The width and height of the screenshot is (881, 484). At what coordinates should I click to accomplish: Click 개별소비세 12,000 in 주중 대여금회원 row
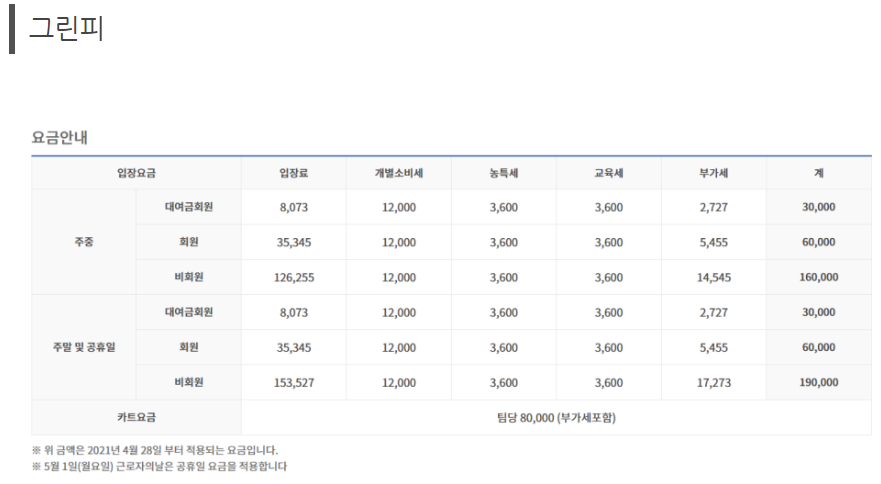click(x=399, y=207)
